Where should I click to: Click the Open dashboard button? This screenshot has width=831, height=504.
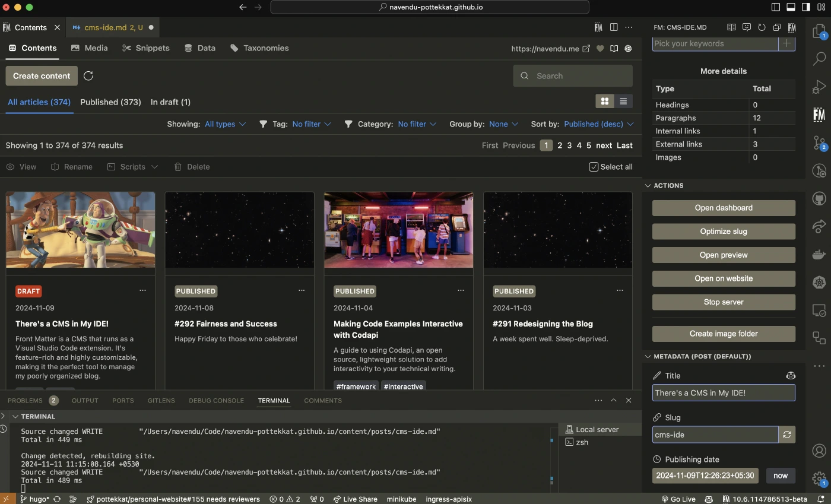tap(724, 208)
